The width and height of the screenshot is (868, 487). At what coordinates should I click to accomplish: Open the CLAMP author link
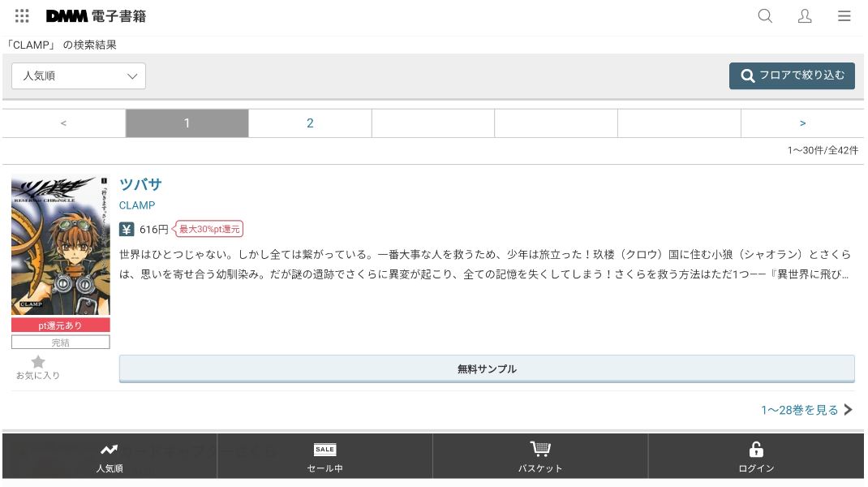click(137, 205)
